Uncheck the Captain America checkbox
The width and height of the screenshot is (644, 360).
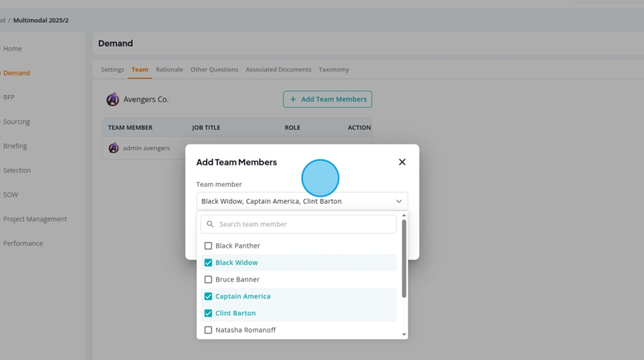point(208,296)
